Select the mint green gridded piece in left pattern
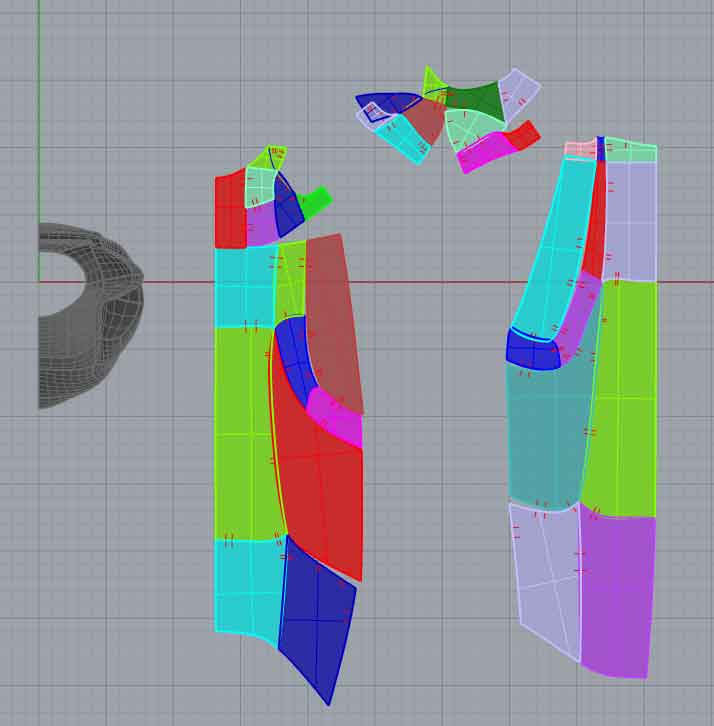This screenshot has width=714, height=726. pyautogui.click(x=260, y=186)
